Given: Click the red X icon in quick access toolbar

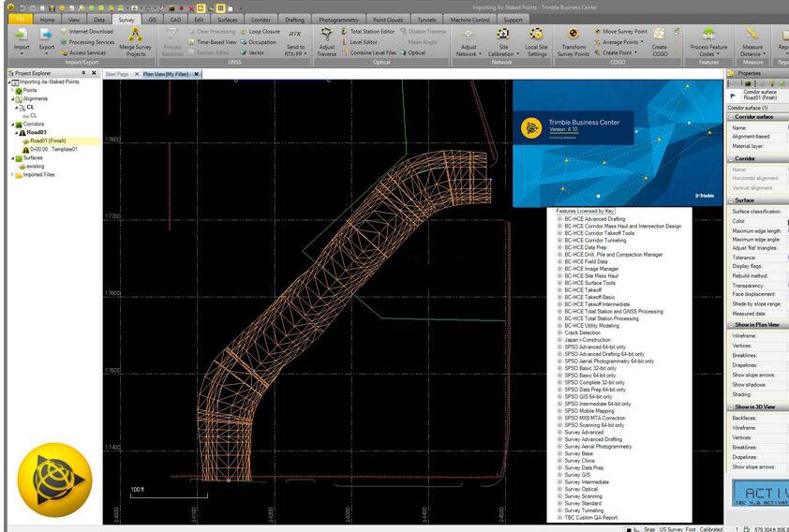Looking at the screenshot, I should [x=191, y=8].
